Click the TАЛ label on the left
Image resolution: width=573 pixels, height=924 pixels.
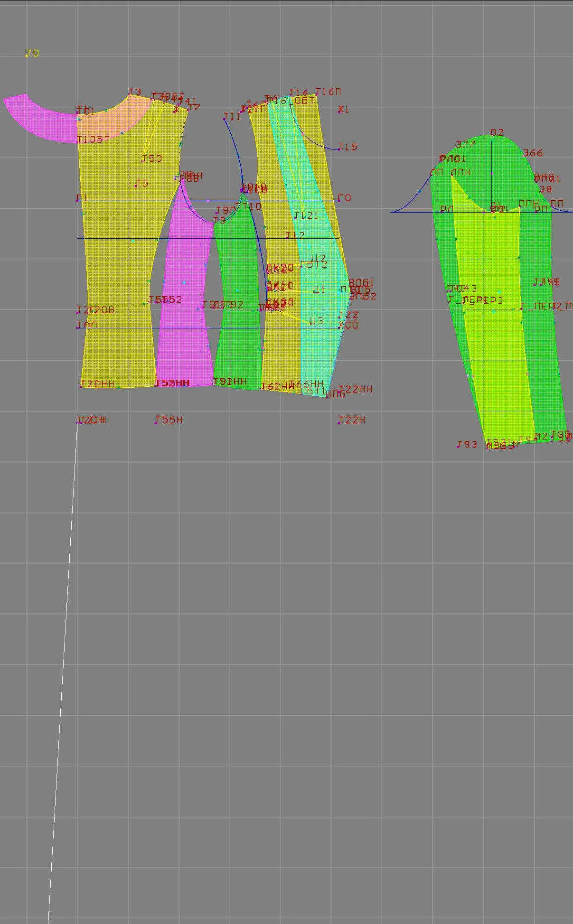pos(87,325)
